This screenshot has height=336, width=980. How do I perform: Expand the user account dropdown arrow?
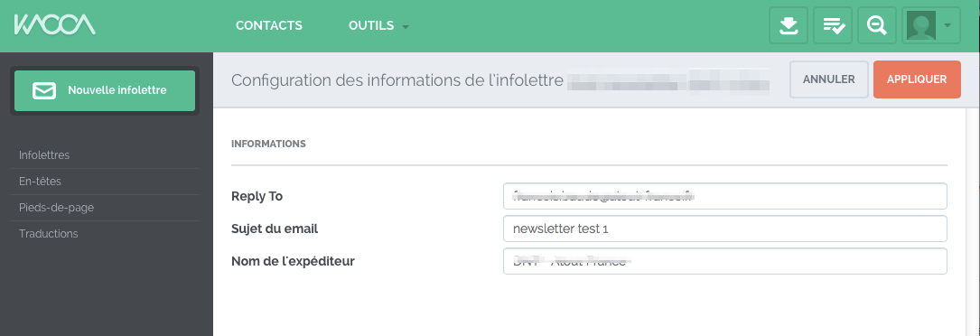(947, 25)
